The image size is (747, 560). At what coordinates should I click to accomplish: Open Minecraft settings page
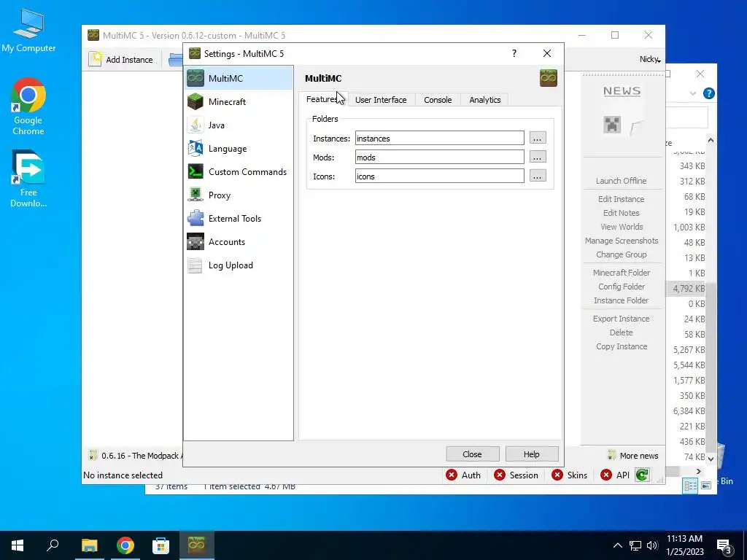(239, 101)
